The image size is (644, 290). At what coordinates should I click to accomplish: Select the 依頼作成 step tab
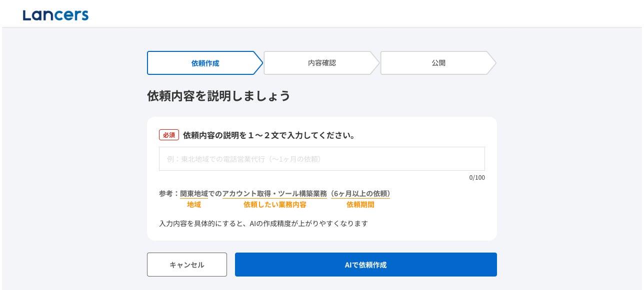coord(204,63)
